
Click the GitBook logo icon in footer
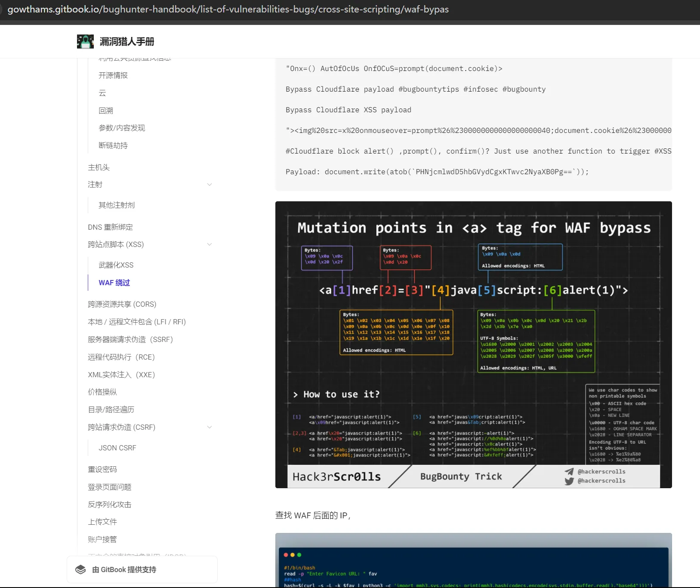[80, 570]
